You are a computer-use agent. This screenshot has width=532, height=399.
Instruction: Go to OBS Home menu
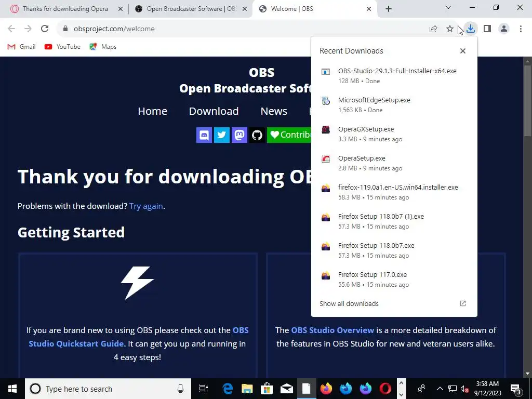click(152, 111)
